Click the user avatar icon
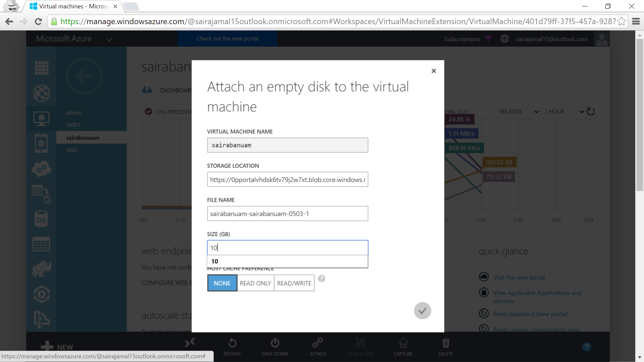644x362 pixels. 602,39
